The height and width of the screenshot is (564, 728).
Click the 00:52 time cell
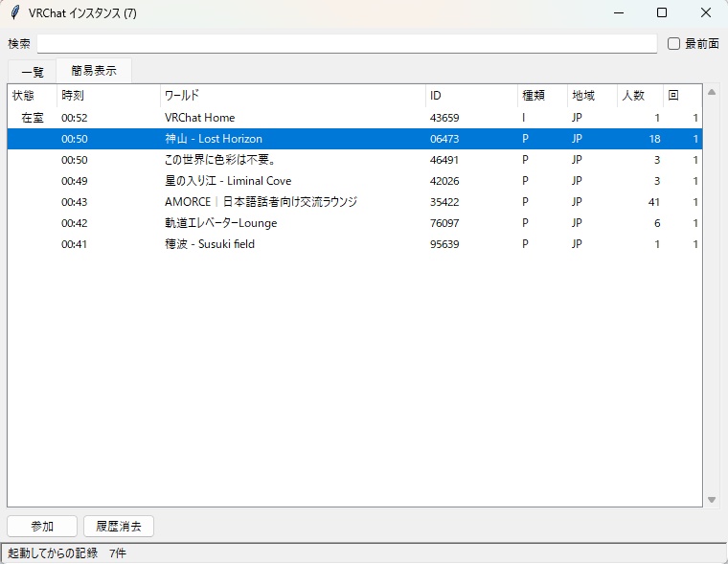pyautogui.click(x=75, y=118)
